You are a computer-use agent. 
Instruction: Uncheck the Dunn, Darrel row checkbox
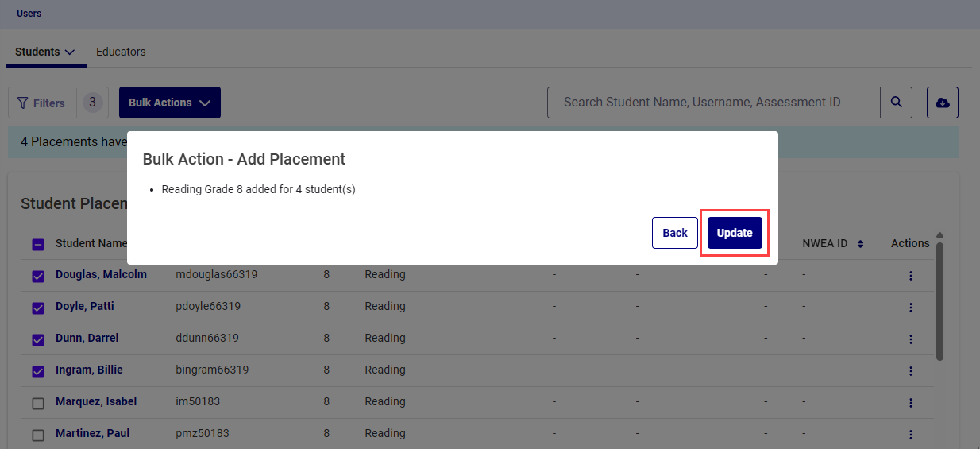click(x=38, y=340)
